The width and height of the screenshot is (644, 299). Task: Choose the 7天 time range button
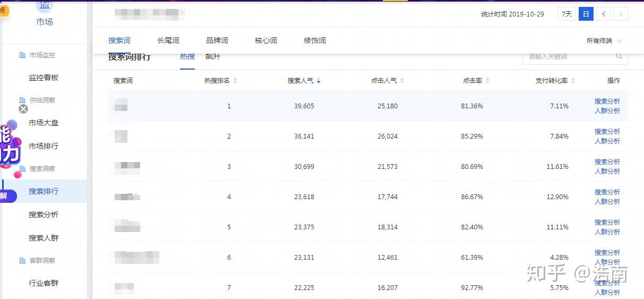[566, 14]
